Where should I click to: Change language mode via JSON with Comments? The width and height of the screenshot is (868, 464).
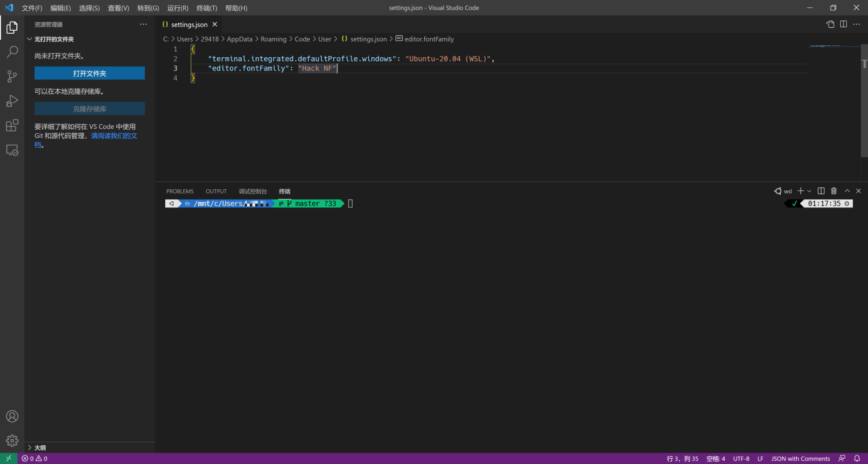(800, 459)
